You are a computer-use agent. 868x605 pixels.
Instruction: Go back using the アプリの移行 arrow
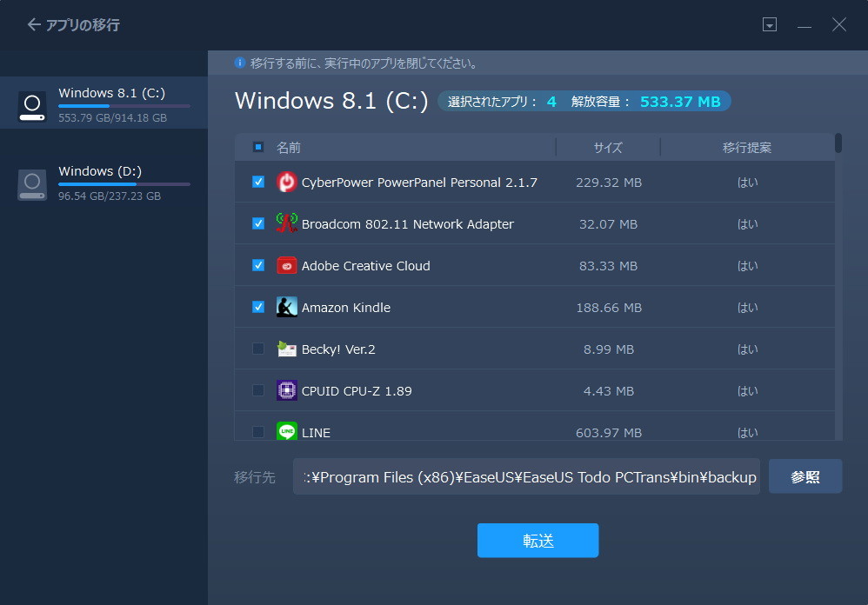(x=34, y=25)
